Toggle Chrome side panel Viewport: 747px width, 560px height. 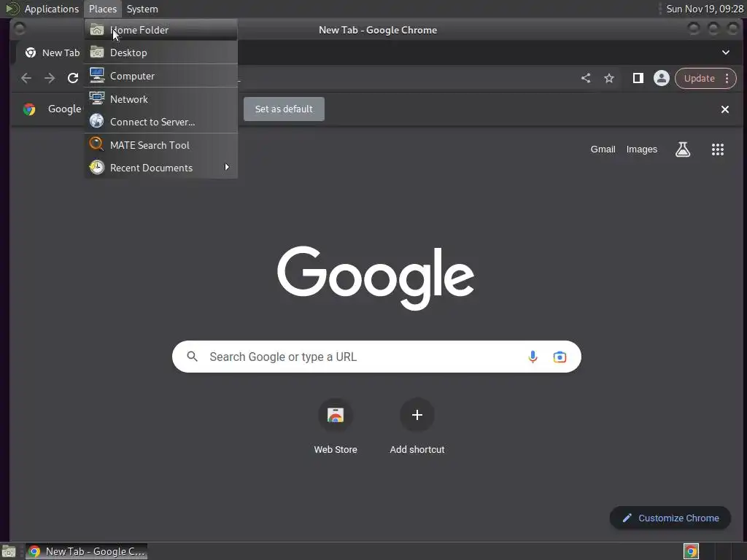tap(638, 78)
